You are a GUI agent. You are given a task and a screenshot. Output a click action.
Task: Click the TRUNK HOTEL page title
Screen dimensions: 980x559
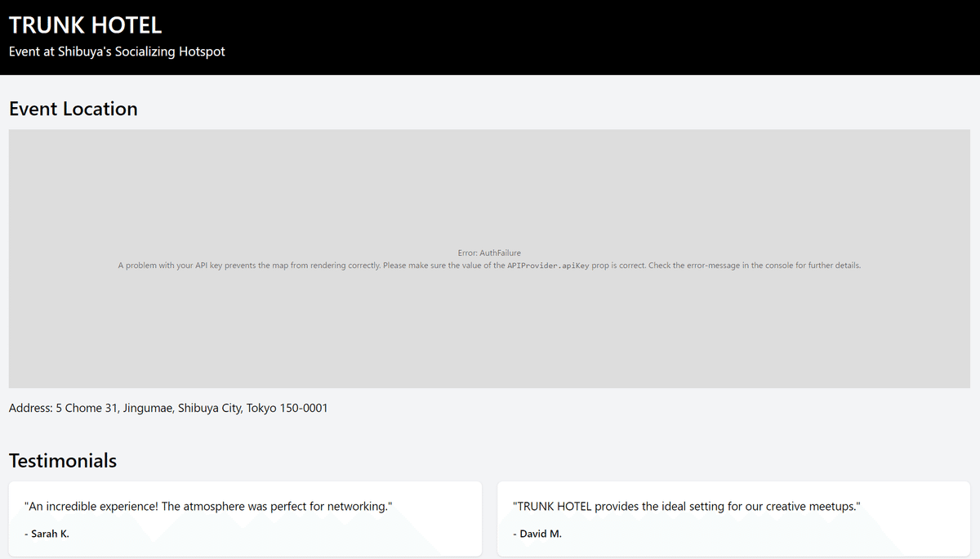tap(86, 25)
